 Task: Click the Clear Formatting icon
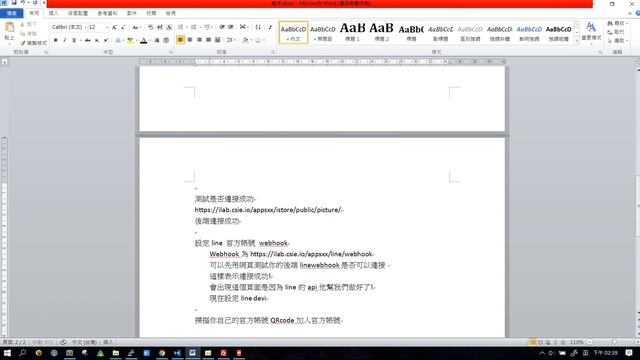click(x=151, y=27)
